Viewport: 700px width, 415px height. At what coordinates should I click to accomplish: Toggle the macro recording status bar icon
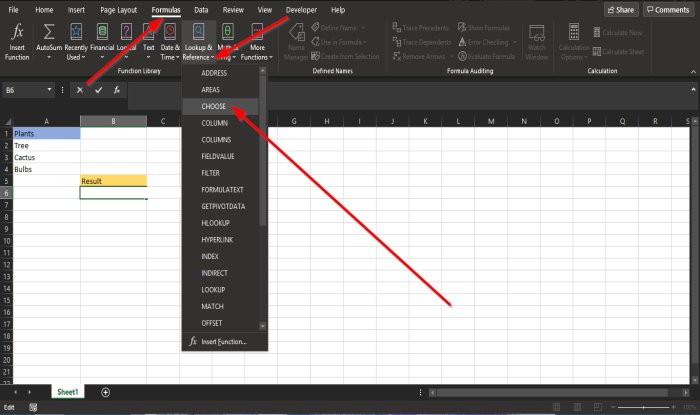(33, 407)
